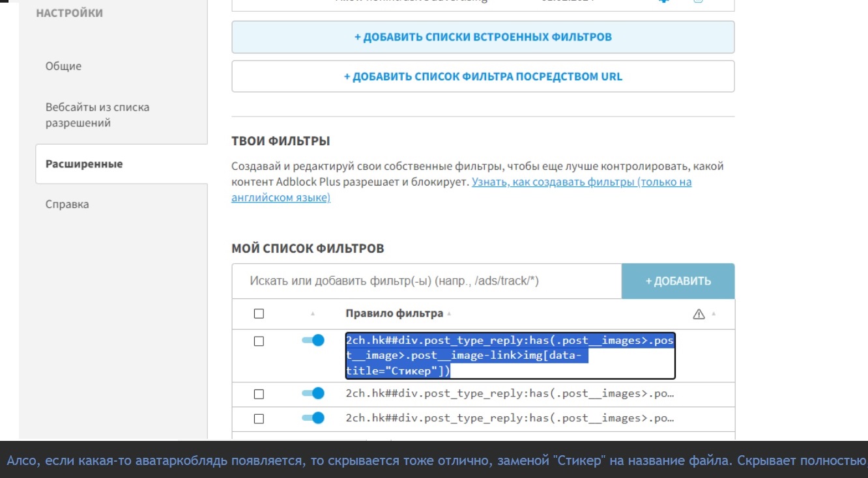Check the box for the highlighted Стикер filter

[x=259, y=341]
